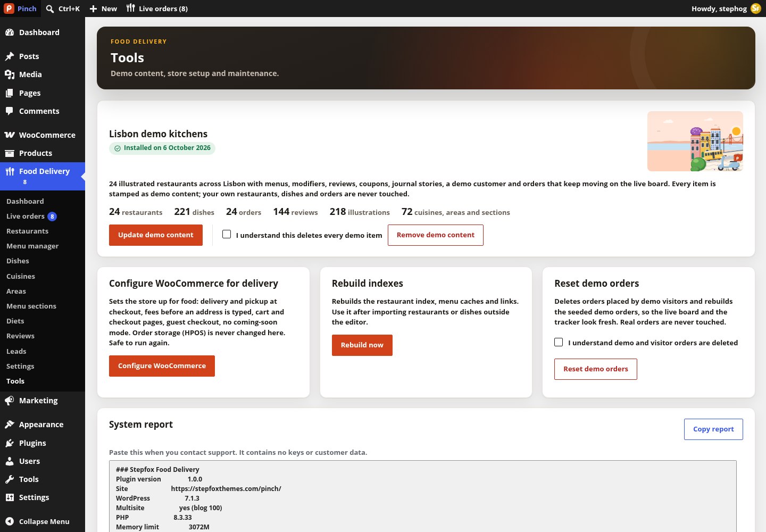Click the Pages icon
The image size is (766, 532).
coord(10,93)
